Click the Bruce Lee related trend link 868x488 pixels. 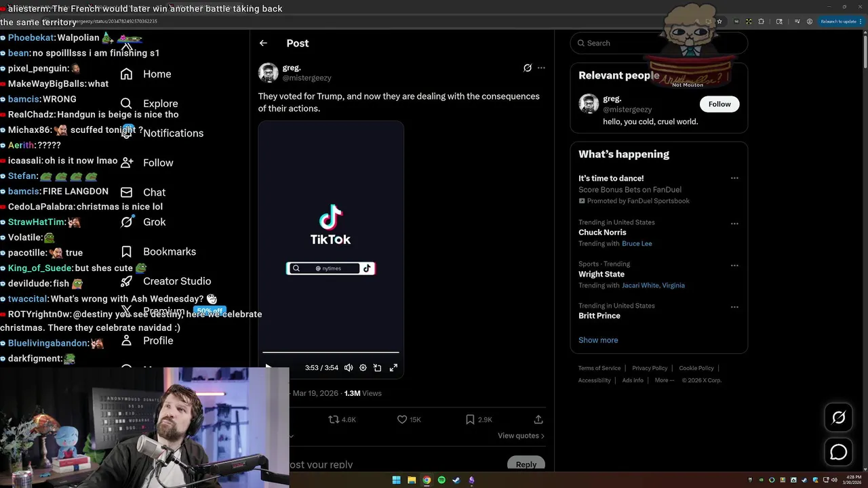click(x=637, y=243)
